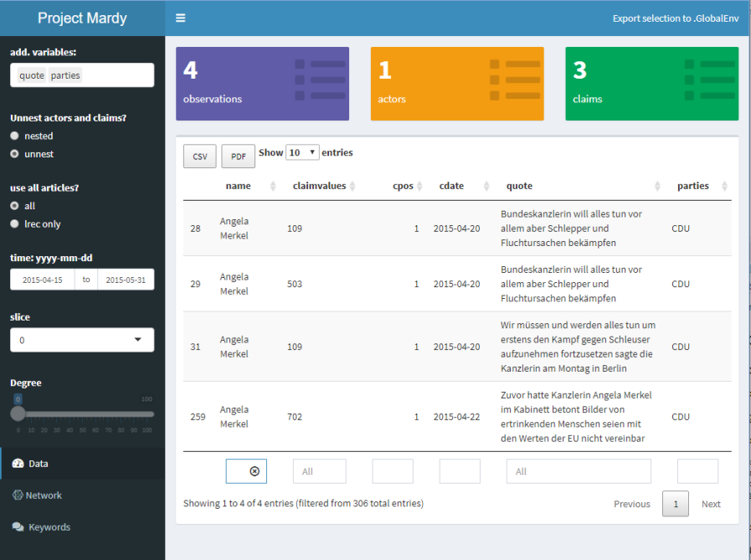Open the slice dropdown
The height and width of the screenshot is (560, 751).
(x=82, y=340)
